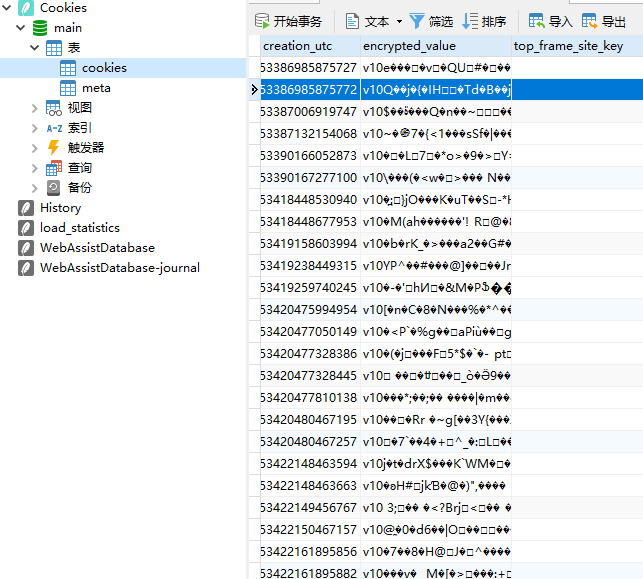Image resolution: width=643 pixels, height=579 pixels.
Task: Expand the 索引 indexes node
Action: [x=34, y=128]
